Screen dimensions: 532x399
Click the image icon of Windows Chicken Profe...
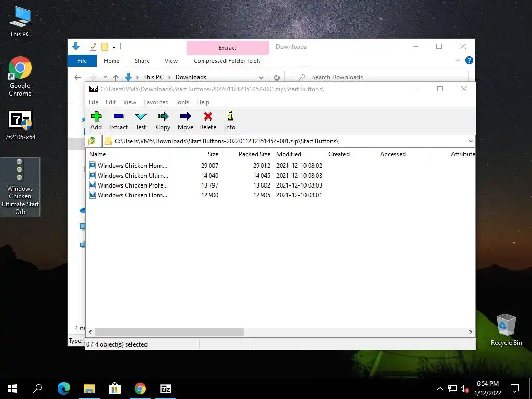(92, 185)
